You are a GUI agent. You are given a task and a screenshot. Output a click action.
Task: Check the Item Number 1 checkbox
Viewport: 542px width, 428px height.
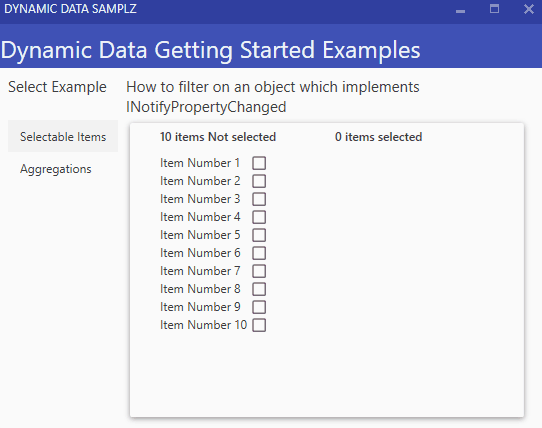point(259,163)
